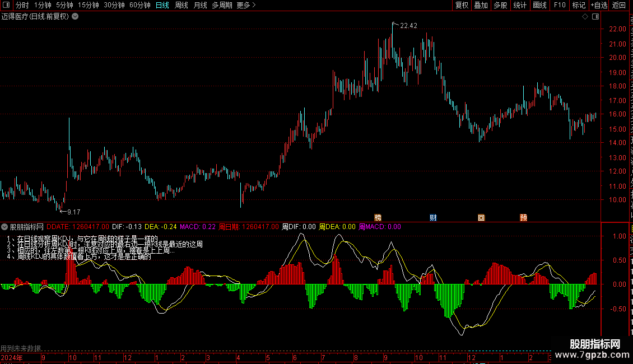Expand the 迈得医疗 chart options dropdown
This screenshot has height=364, width=633.
[x=75, y=17]
